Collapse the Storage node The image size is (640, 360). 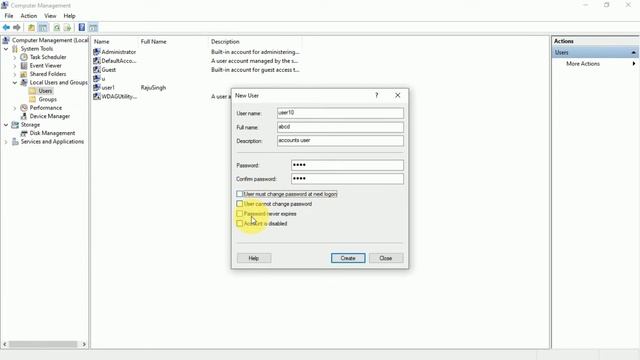pos(6,125)
